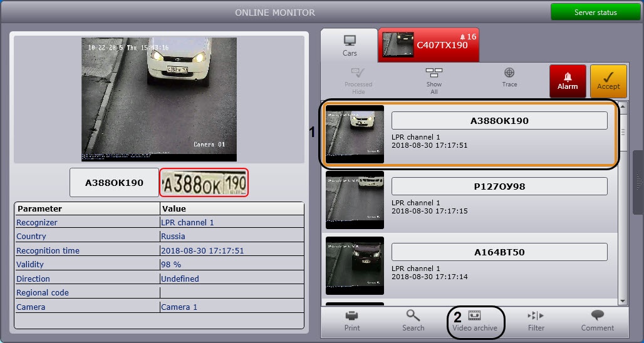Image resolution: width=644 pixels, height=343 pixels.
Task: Click the cropped license plate image
Action: pyautogui.click(x=204, y=182)
